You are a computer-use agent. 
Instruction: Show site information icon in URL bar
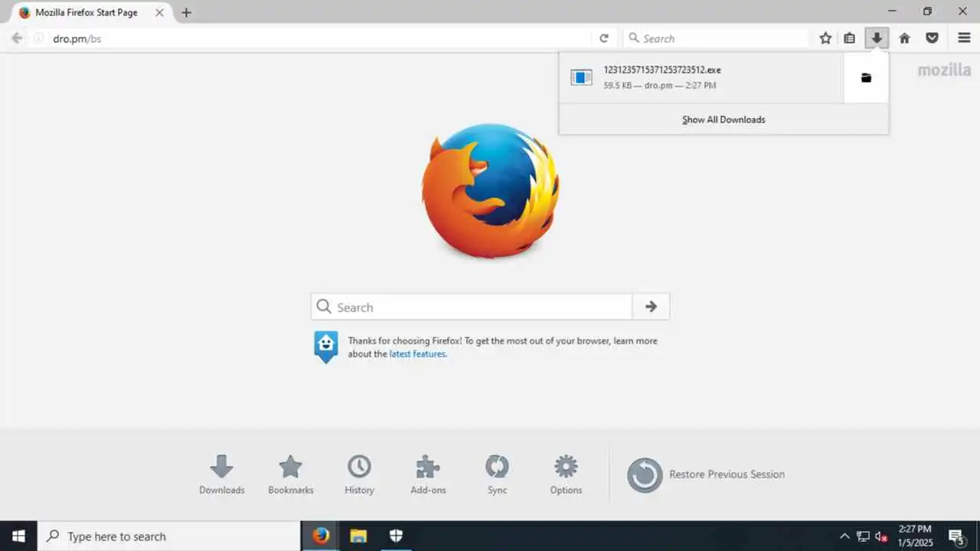38,38
